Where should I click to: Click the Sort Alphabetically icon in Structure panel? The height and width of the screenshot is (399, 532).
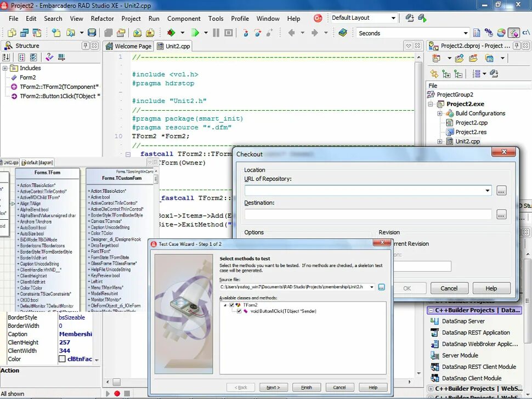pos(6,58)
